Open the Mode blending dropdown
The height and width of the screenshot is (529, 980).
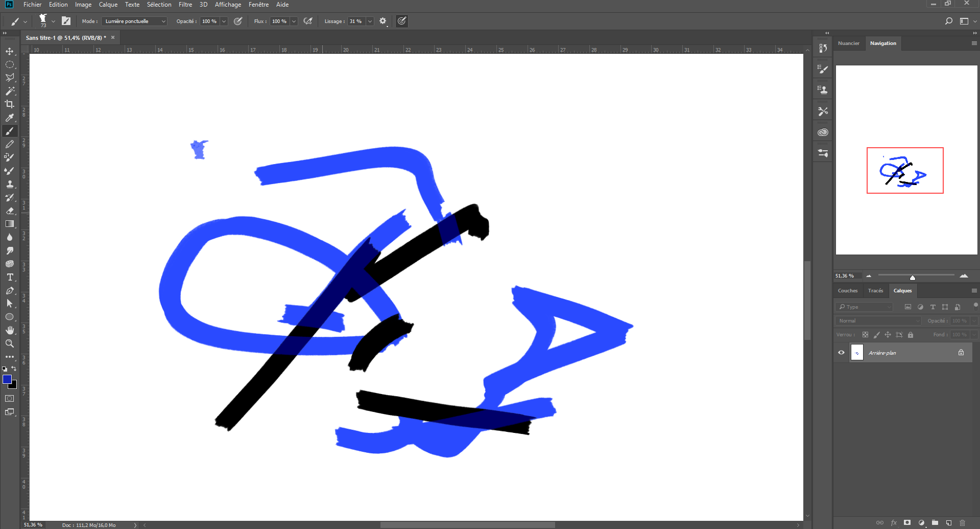pos(134,21)
